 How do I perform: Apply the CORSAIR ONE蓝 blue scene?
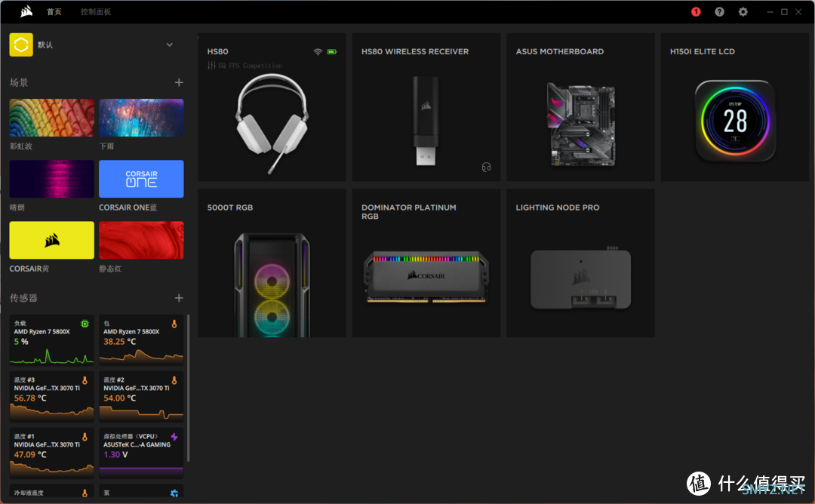[141, 179]
